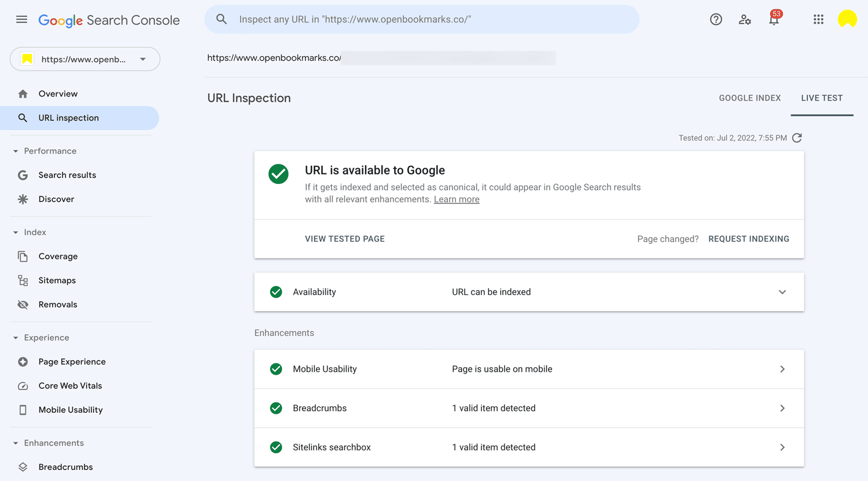Click the 'Enhancements' heading above result rows
This screenshot has height=481, width=868.
click(x=284, y=333)
